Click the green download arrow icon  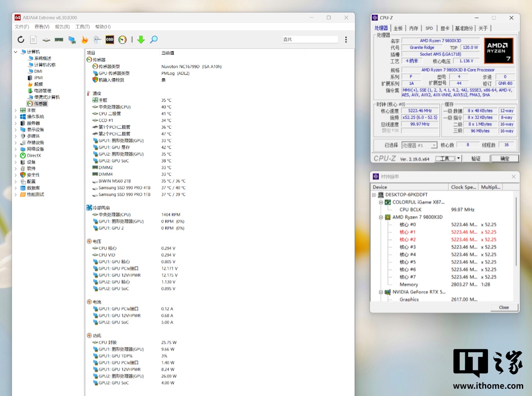tap(141, 39)
